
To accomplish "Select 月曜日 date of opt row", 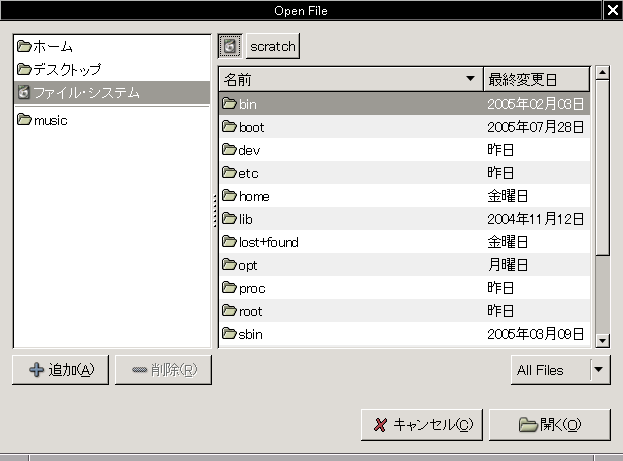I will point(507,265).
